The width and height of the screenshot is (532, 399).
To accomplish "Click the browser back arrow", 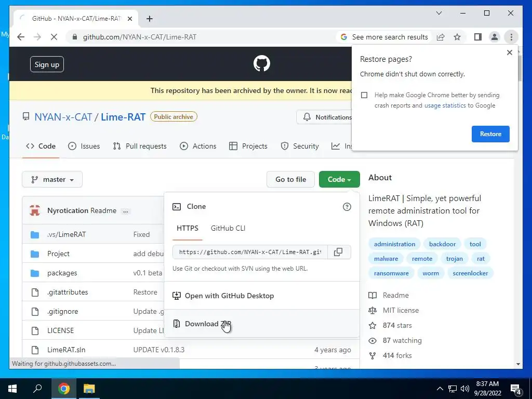I will 21,37.
